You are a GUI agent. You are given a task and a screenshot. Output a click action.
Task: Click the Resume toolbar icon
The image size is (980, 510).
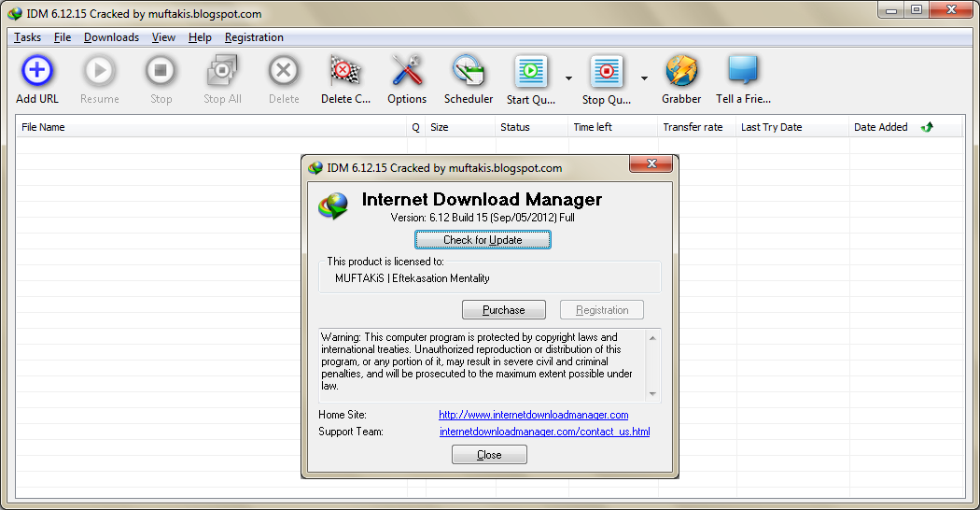click(99, 70)
